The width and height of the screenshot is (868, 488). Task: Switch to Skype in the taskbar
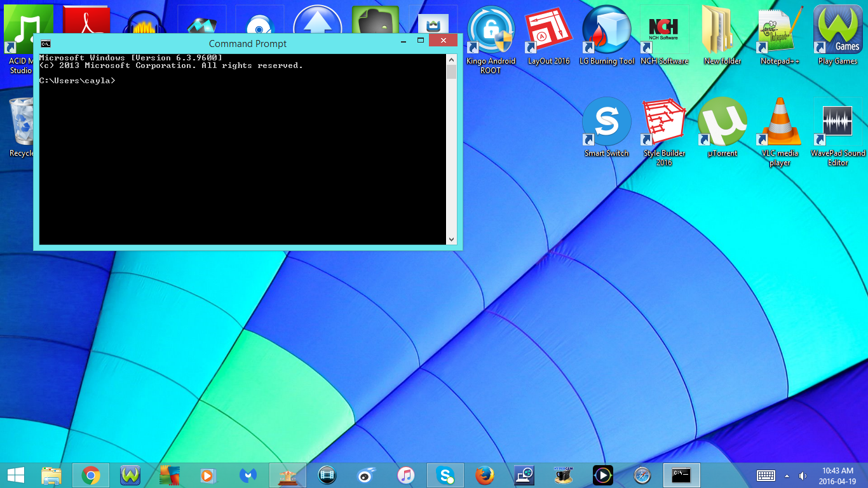pyautogui.click(x=445, y=475)
